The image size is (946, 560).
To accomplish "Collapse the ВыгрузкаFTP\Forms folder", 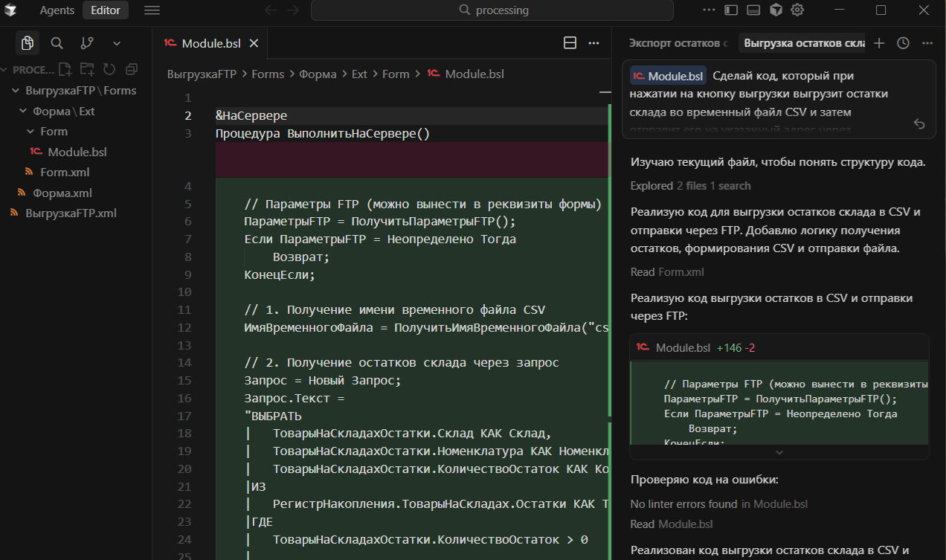I will (76, 91).
